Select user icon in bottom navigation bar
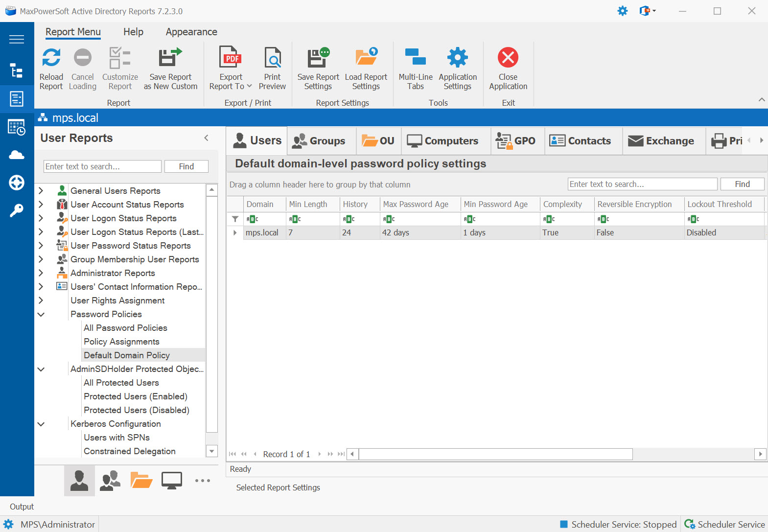Viewport: 768px width, 532px height. coord(79,481)
